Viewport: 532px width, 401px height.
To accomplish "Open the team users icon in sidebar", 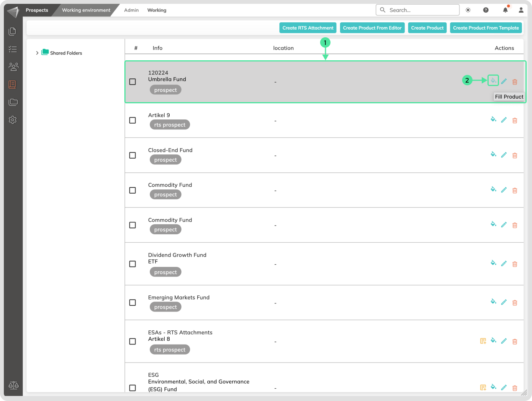I will click(13, 67).
